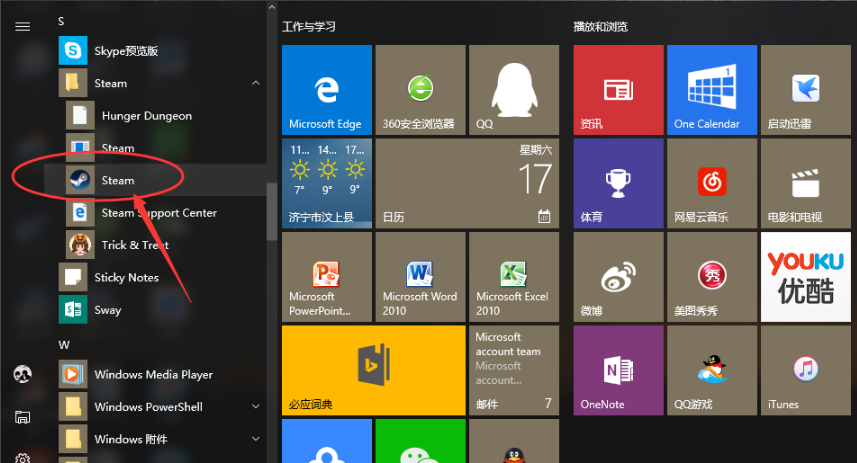857x463 pixels.
Task: Open the user account avatar
Action: [x=22, y=374]
